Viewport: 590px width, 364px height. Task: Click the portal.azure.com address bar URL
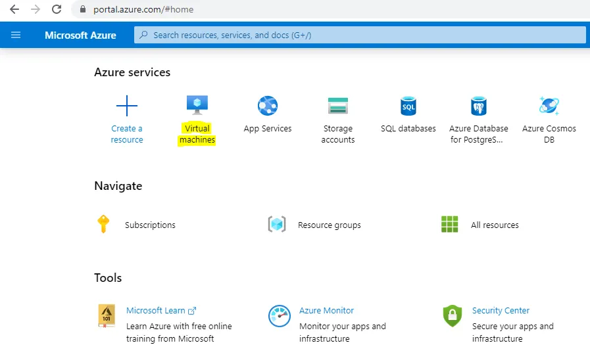pyautogui.click(x=143, y=9)
